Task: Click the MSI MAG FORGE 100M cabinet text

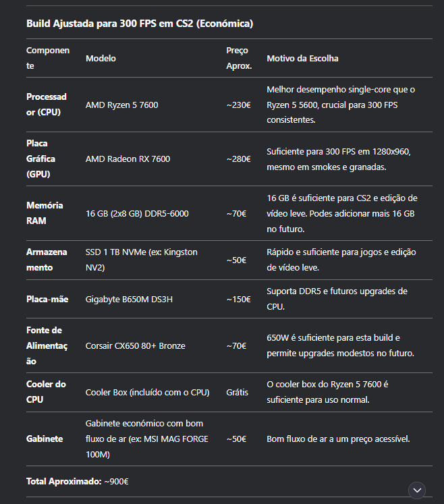Action: coord(147,439)
